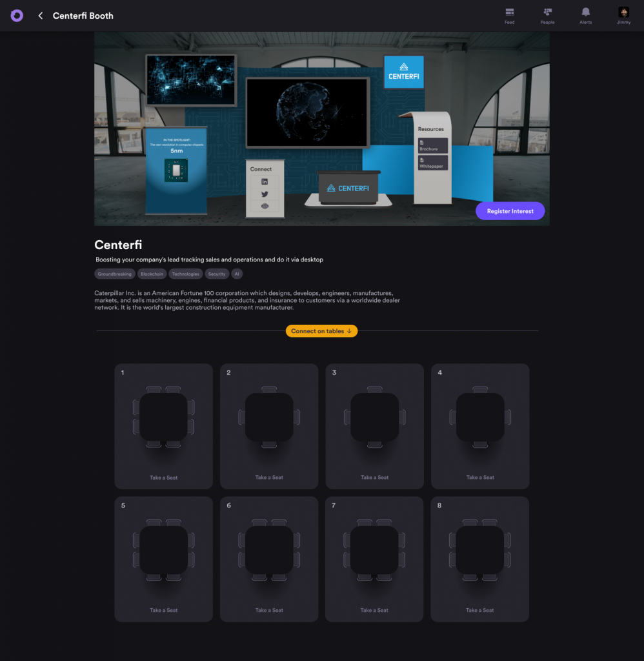Click the Centerfi logo sign on booth
644x661 pixels.
pyautogui.click(x=404, y=72)
